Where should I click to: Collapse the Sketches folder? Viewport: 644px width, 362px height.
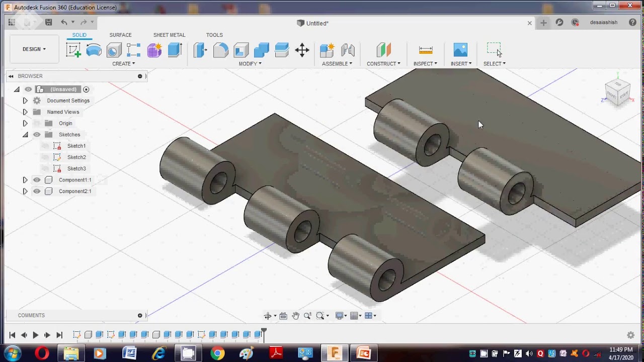coord(25,135)
